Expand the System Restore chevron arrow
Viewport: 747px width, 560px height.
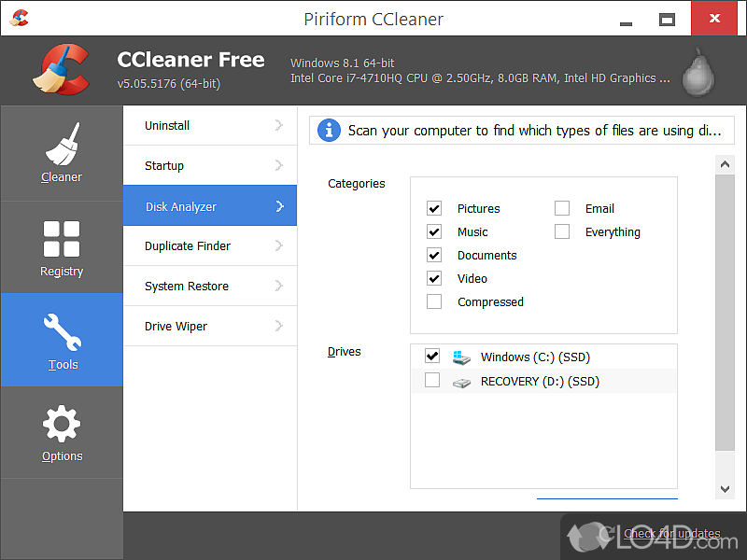(279, 286)
